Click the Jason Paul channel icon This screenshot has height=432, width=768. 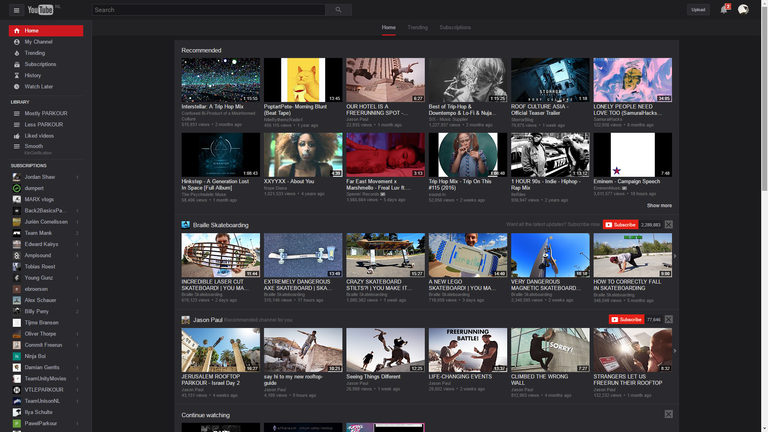pos(186,320)
